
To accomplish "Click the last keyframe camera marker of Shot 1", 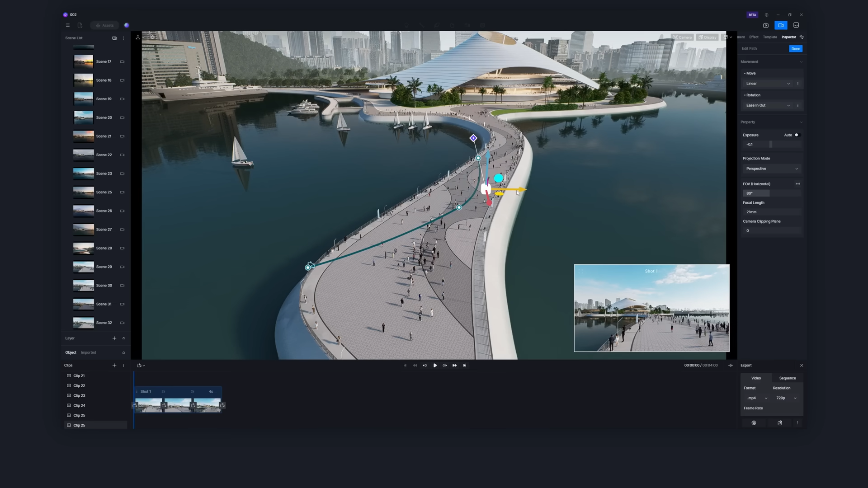I will tap(222, 405).
